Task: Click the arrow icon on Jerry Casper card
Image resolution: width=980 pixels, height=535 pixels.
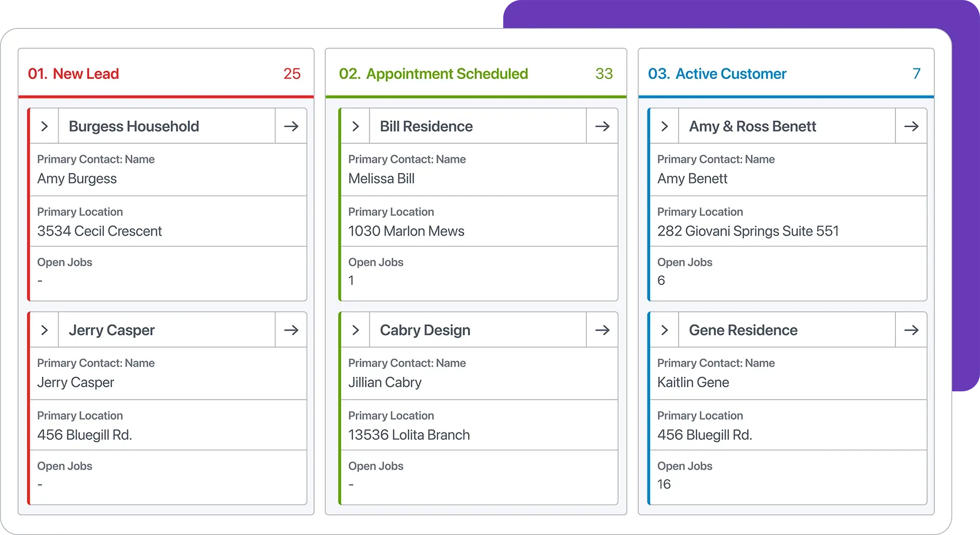Action: click(x=291, y=330)
